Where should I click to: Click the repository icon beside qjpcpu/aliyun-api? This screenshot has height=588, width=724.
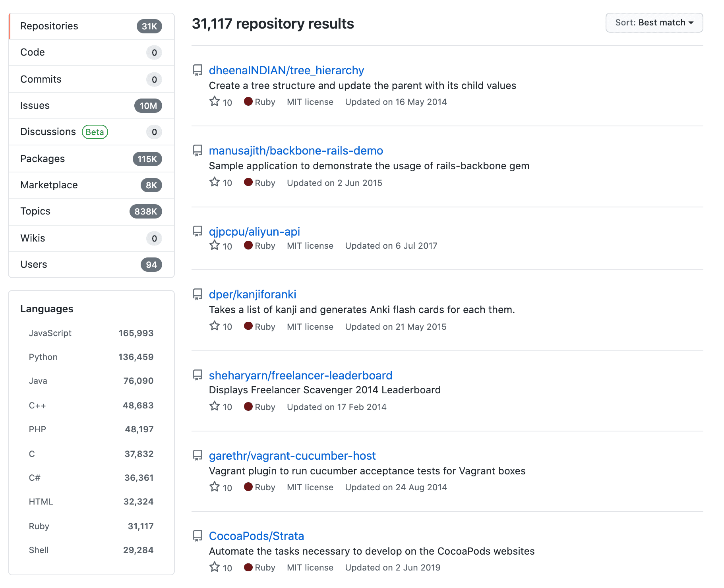[197, 232]
